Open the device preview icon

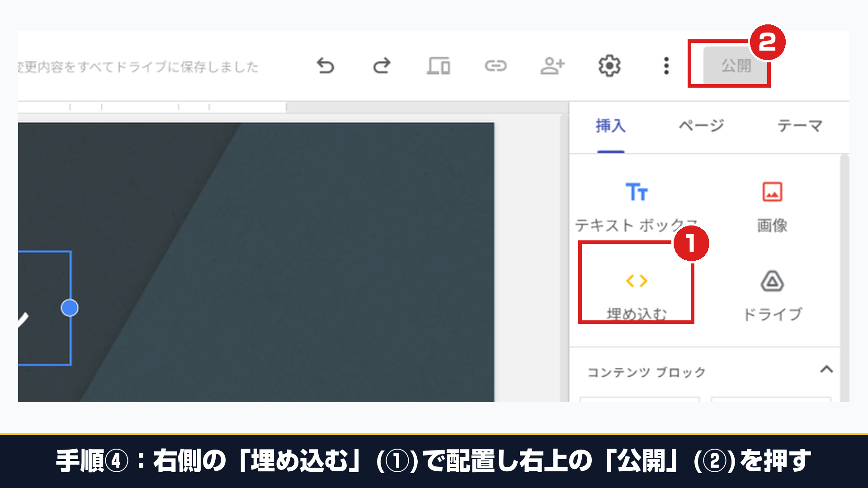point(439,66)
